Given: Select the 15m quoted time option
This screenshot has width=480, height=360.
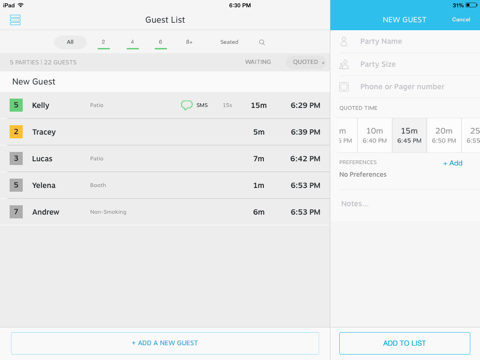Looking at the screenshot, I should [x=409, y=135].
